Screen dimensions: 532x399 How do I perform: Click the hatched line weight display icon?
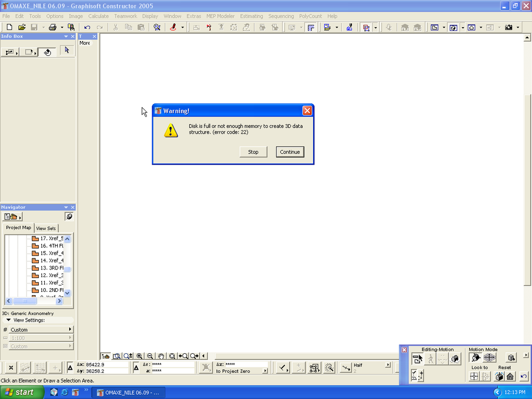pyautogui.click(x=311, y=28)
